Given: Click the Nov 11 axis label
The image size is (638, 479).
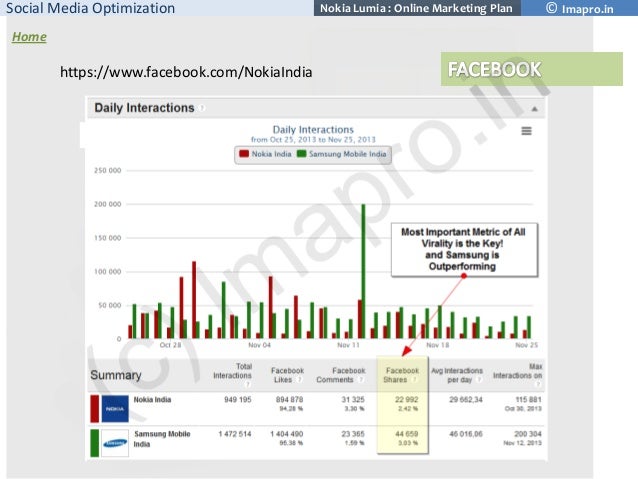Looking at the screenshot, I should [x=348, y=345].
